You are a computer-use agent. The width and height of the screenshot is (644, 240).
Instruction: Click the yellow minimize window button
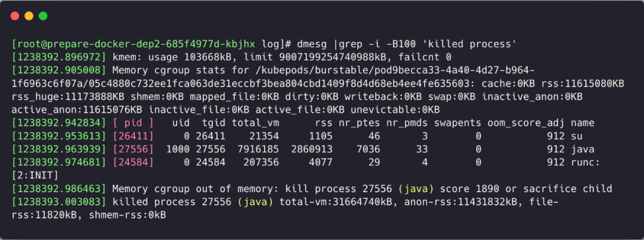click(29, 16)
